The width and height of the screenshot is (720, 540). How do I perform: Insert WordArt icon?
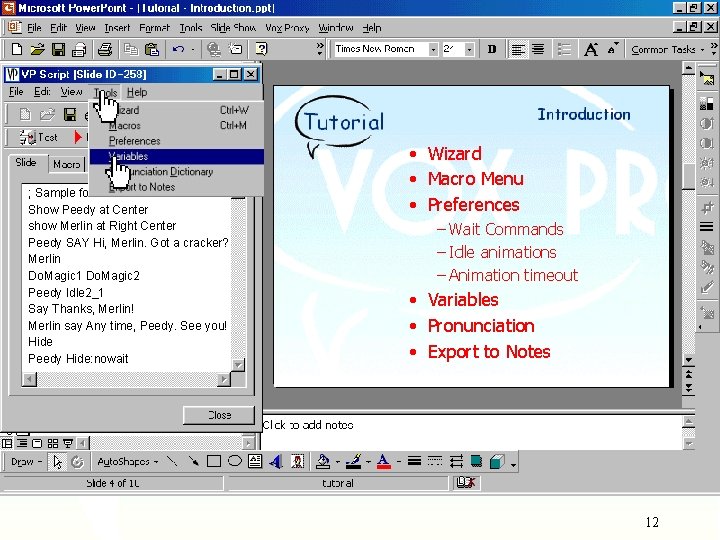pos(276,461)
